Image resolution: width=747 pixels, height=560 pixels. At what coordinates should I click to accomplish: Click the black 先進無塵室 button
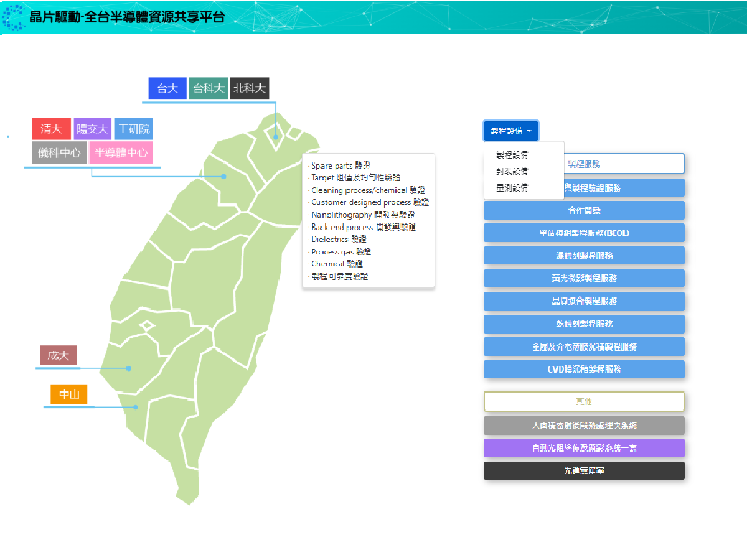584,470
